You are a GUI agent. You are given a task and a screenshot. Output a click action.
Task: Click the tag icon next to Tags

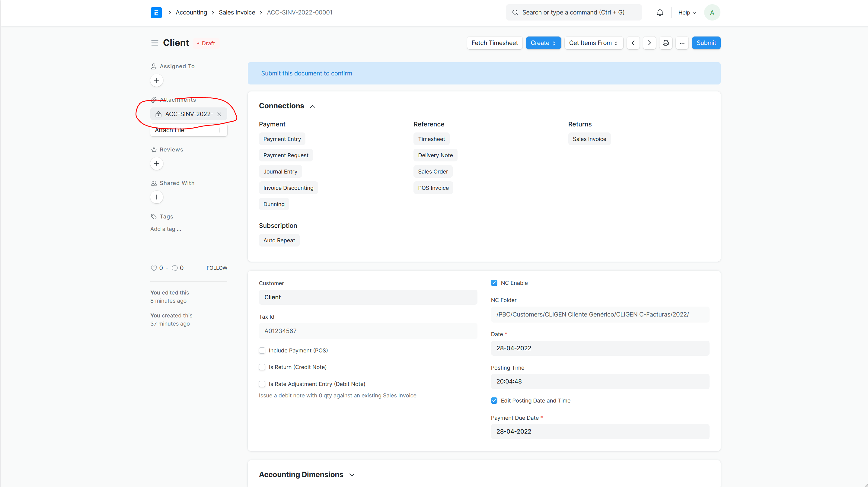[154, 216]
